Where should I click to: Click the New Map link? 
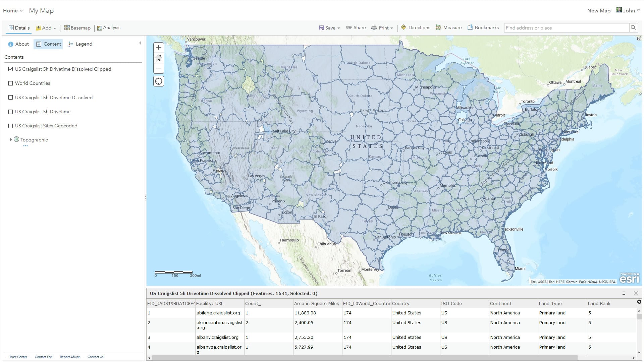click(x=599, y=11)
